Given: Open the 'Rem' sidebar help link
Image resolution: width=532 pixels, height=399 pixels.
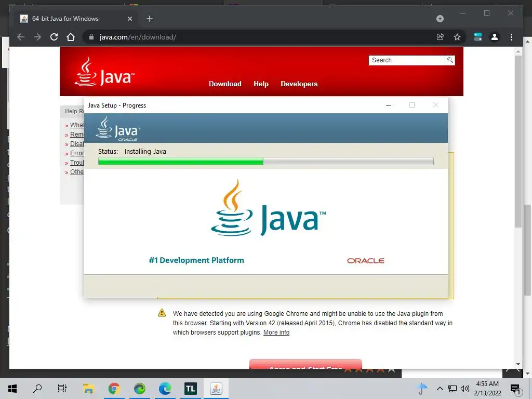Looking at the screenshot, I should (x=77, y=135).
